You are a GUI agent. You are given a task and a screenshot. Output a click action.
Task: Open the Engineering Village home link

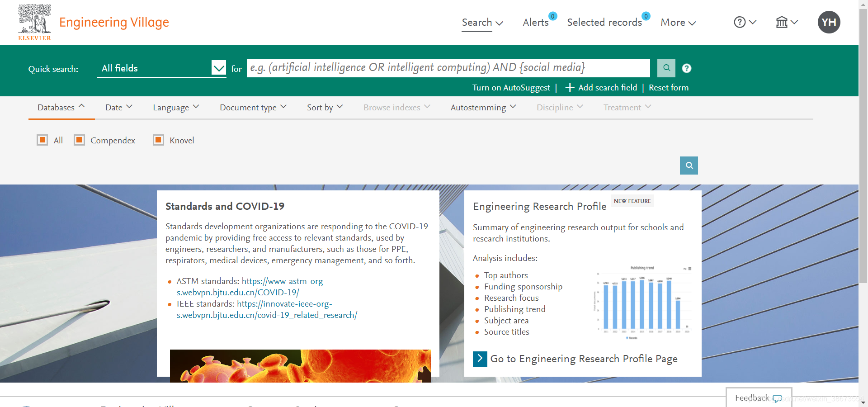(x=114, y=22)
